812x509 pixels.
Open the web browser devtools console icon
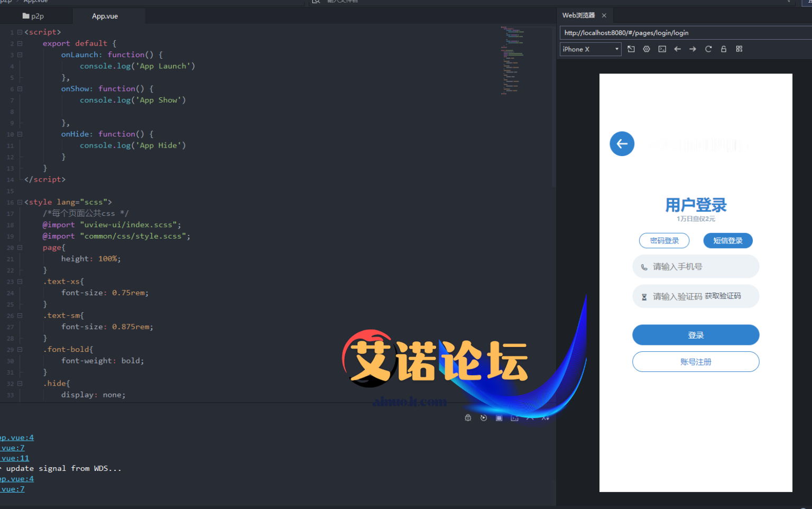point(662,49)
